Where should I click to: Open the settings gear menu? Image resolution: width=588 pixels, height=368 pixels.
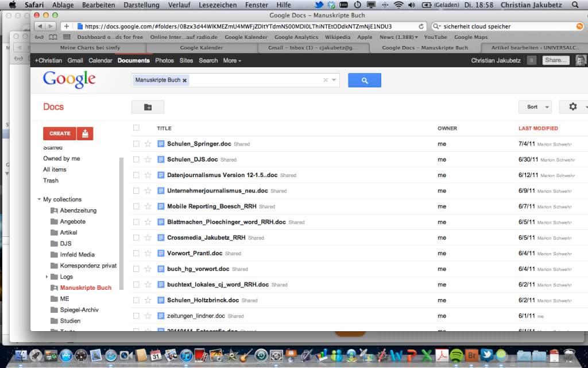(572, 106)
